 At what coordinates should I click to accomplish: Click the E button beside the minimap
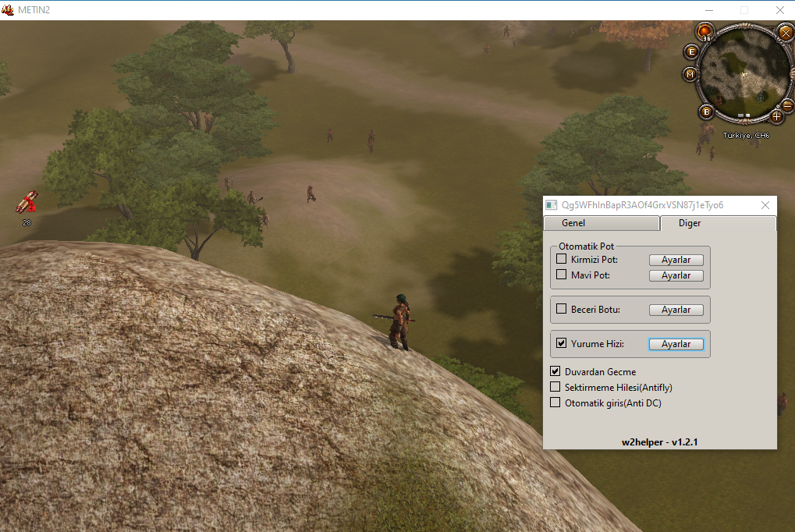pyautogui.click(x=691, y=51)
